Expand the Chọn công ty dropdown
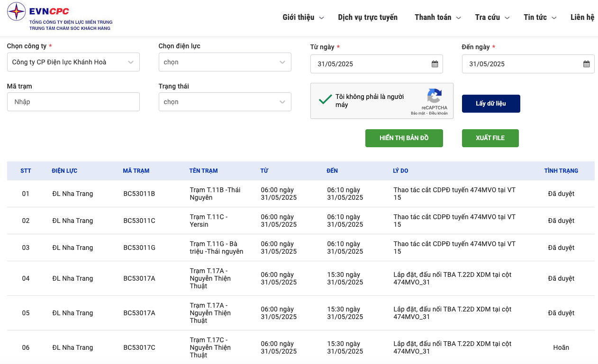The image size is (598, 364). pos(73,62)
